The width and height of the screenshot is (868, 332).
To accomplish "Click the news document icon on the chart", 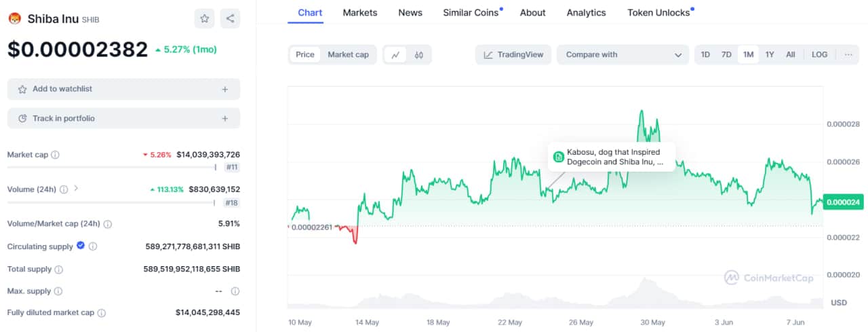I will pos(559,157).
